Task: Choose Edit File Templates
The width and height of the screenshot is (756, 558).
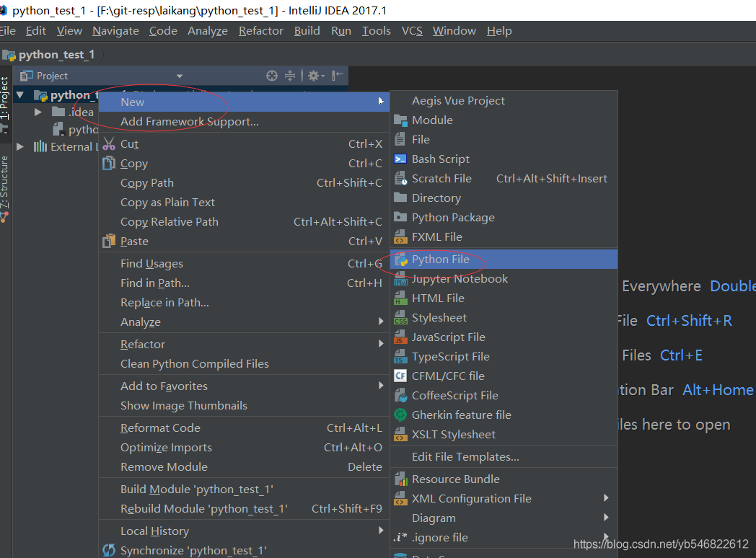Action: (504, 457)
